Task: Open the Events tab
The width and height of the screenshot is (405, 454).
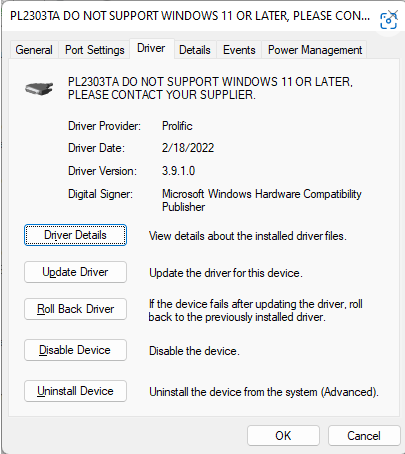Action: tap(239, 50)
